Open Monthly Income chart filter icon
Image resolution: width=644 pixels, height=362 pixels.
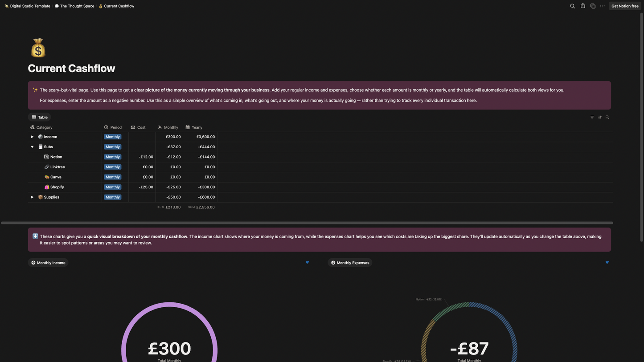[x=307, y=263]
